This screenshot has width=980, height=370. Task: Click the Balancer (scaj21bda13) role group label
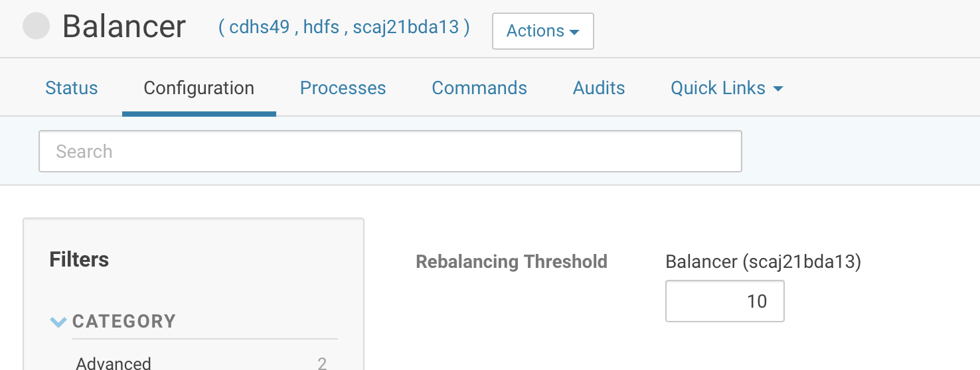click(x=763, y=262)
